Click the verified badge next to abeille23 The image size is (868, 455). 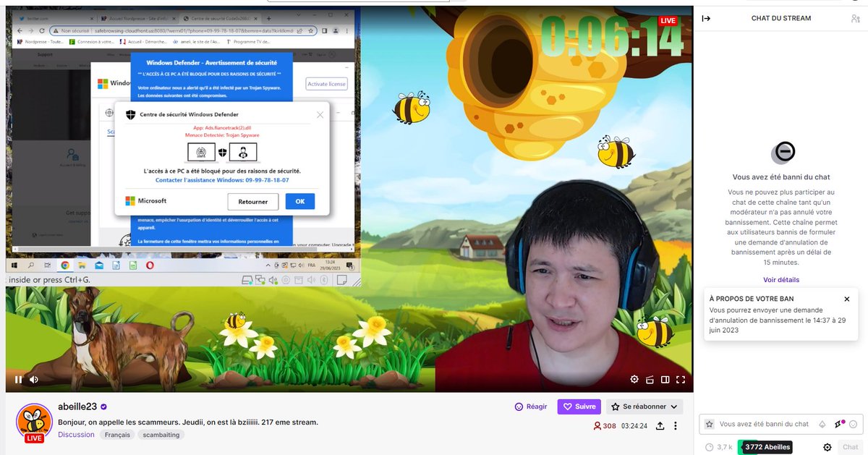[104, 407]
